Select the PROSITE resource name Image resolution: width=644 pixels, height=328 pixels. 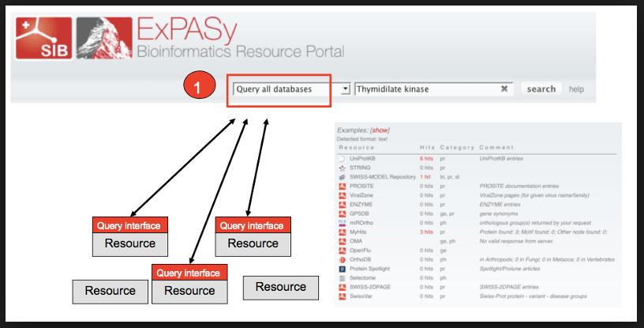[x=361, y=186]
